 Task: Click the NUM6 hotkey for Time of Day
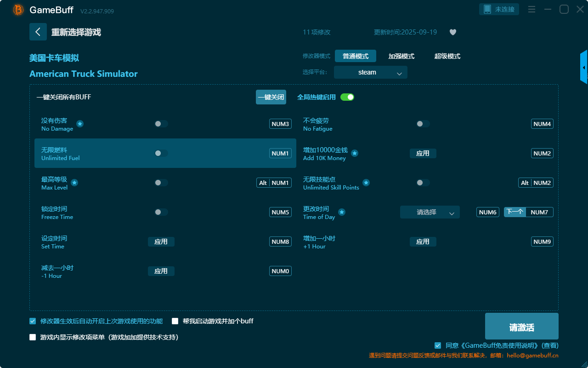(488, 212)
